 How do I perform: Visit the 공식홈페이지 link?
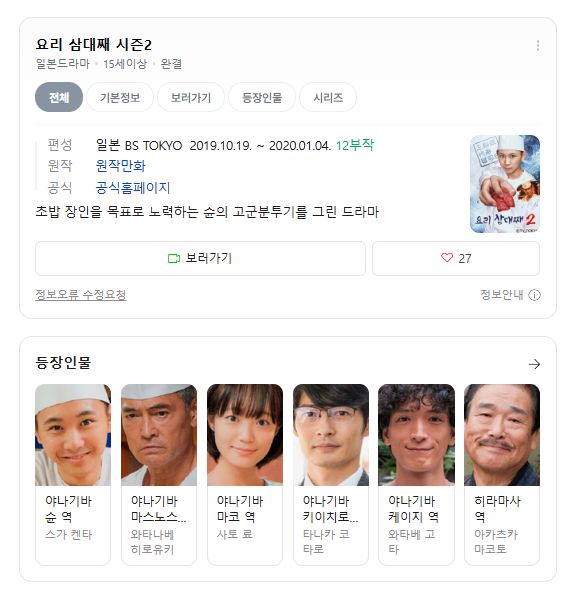[133, 188]
